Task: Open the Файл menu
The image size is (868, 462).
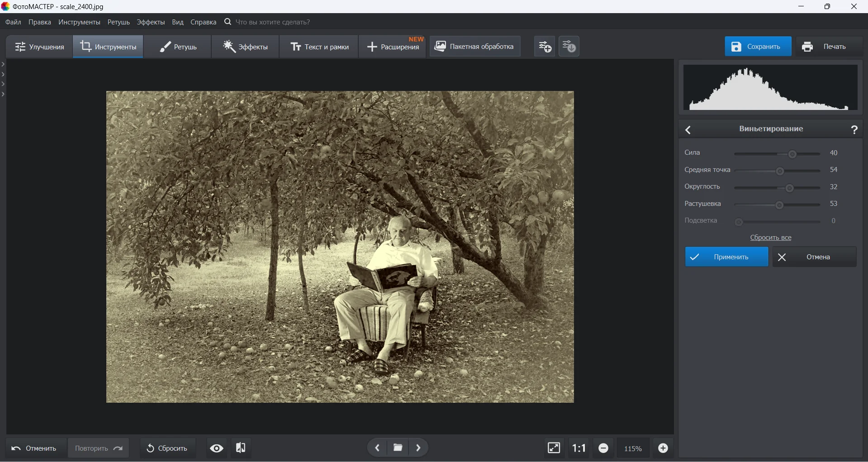Action: [13, 22]
